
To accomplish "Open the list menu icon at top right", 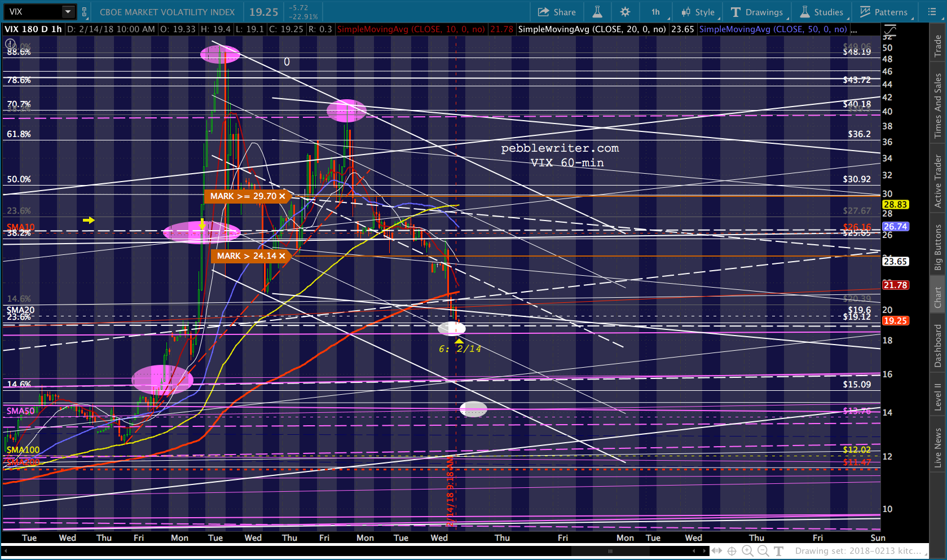I will click(x=932, y=12).
